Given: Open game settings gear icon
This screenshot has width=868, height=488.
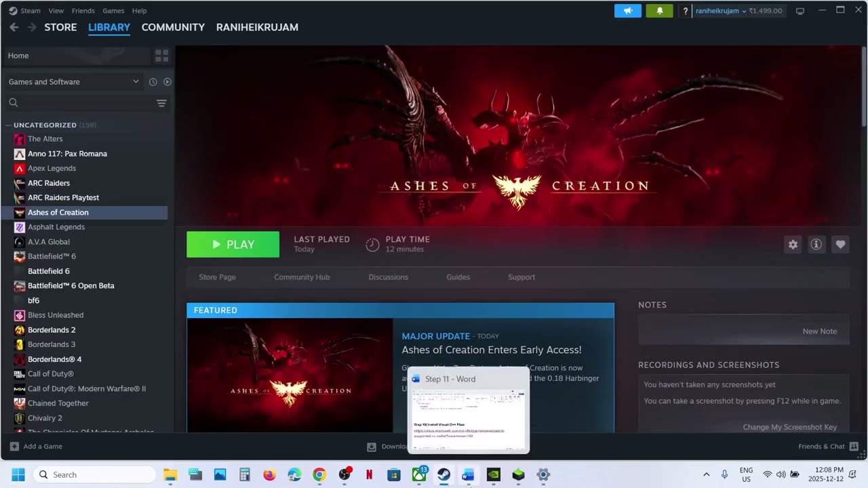Looking at the screenshot, I should pyautogui.click(x=793, y=245).
